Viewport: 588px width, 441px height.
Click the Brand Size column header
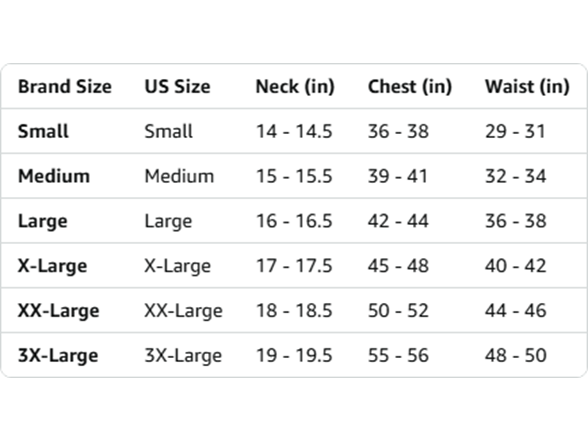[x=65, y=87]
